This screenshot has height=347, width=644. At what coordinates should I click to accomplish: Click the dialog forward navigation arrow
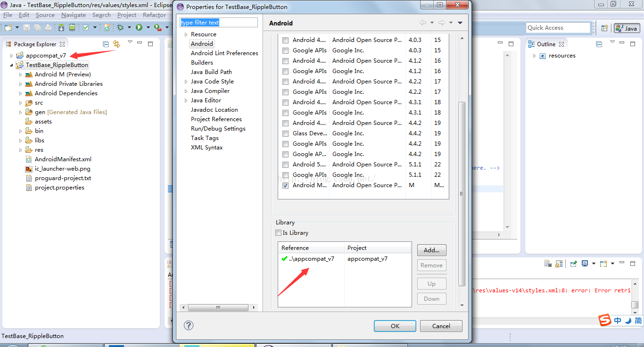pyautogui.click(x=441, y=23)
